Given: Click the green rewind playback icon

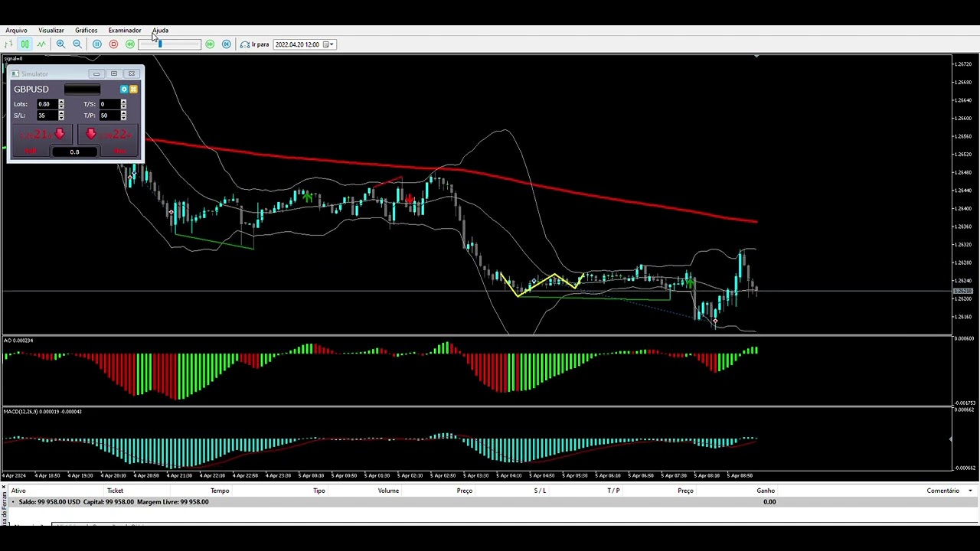Looking at the screenshot, I should tap(130, 44).
